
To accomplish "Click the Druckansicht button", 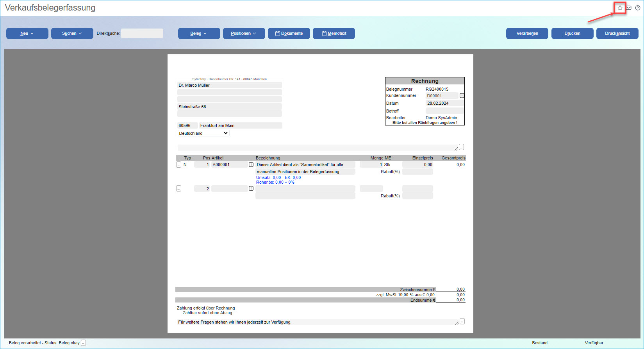I will click(x=617, y=34).
